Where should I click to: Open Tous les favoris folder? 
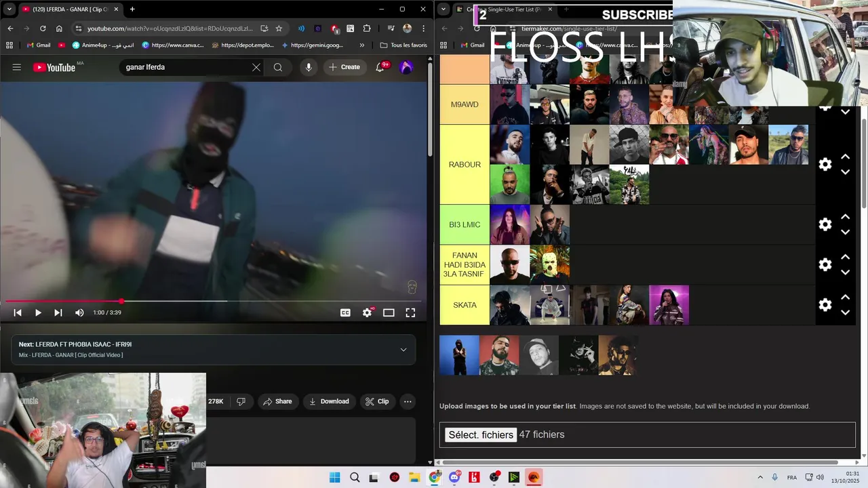click(403, 45)
